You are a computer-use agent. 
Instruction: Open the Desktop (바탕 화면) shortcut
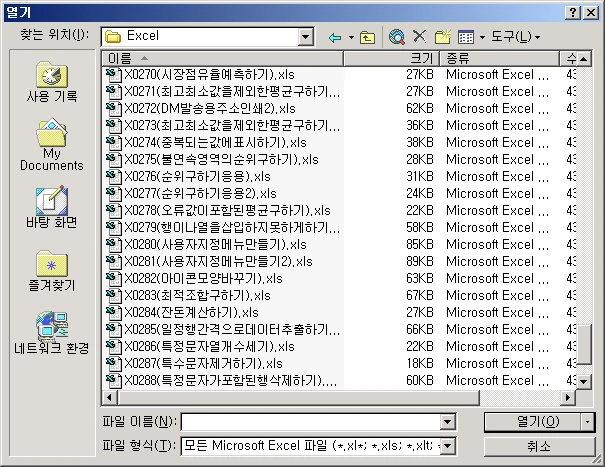(52, 207)
